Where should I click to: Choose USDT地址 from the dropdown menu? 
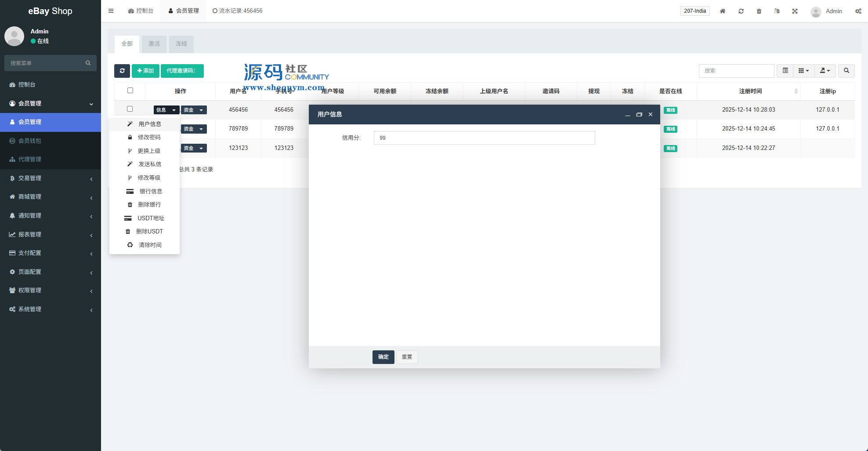pos(151,218)
